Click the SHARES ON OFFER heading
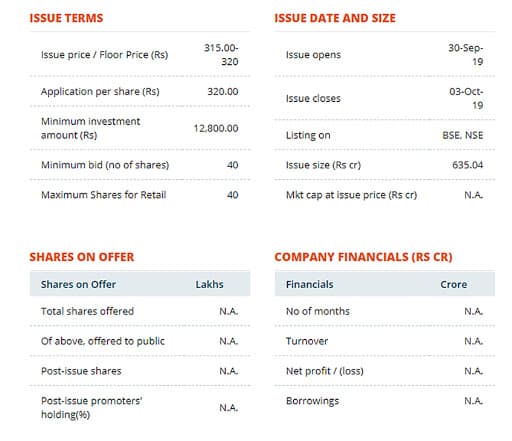This screenshot has height=441, width=512. pos(82,257)
